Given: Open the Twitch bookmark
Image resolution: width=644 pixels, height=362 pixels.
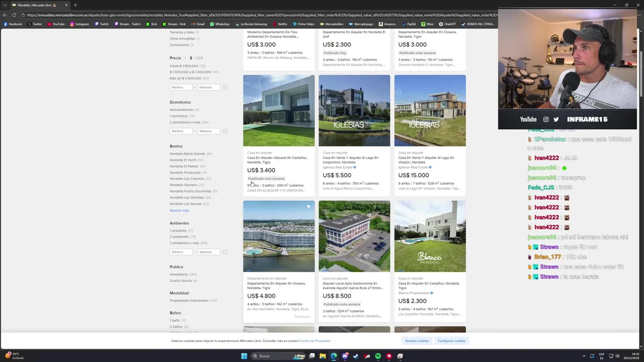Looking at the screenshot, I should pyautogui.click(x=101, y=24).
